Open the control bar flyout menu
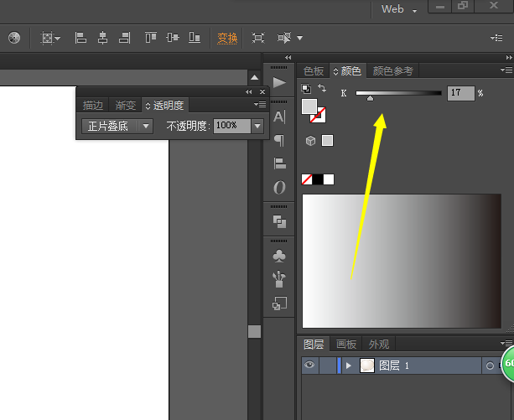This screenshot has width=514, height=420. (x=496, y=38)
